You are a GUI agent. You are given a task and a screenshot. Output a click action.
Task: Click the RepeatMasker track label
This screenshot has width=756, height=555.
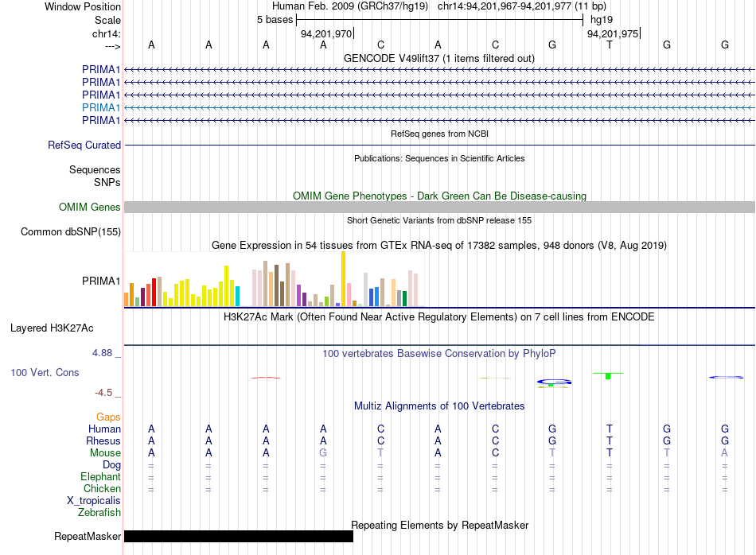click(x=88, y=536)
